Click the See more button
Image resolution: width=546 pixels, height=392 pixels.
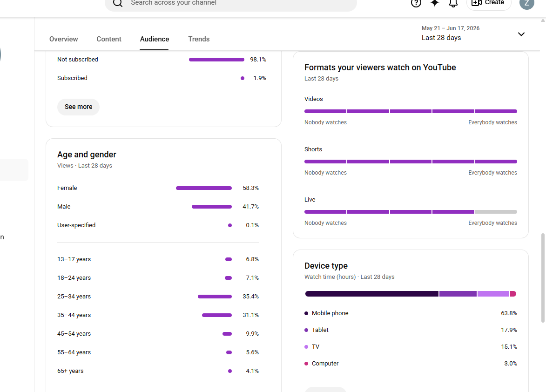[x=78, y=107]
